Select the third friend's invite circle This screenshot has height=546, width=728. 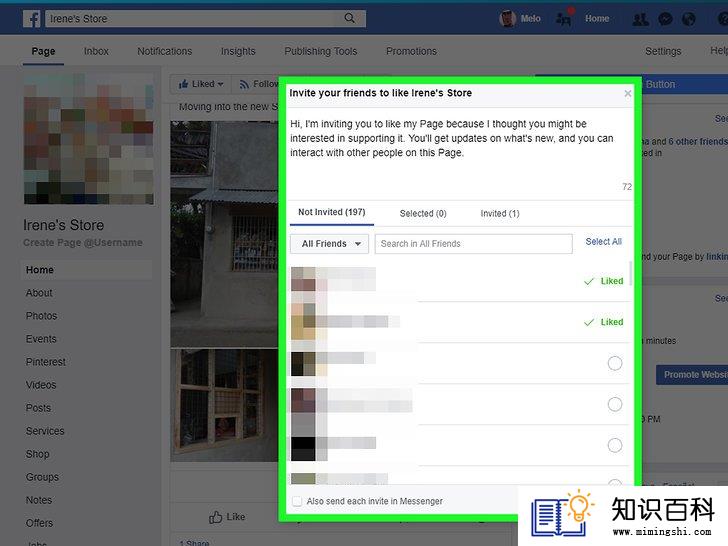tap(615, 363)
